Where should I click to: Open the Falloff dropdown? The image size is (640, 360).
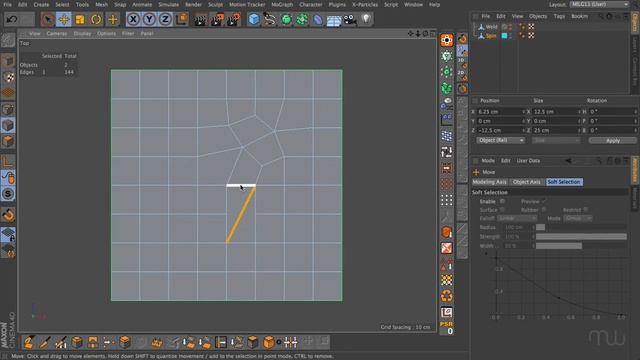(x=516, y=218)
